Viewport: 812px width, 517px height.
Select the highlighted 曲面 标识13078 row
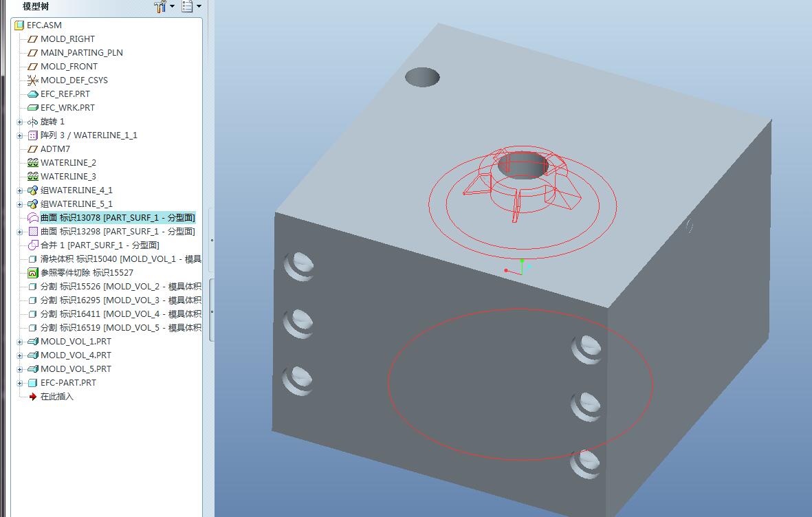[118, 217]
